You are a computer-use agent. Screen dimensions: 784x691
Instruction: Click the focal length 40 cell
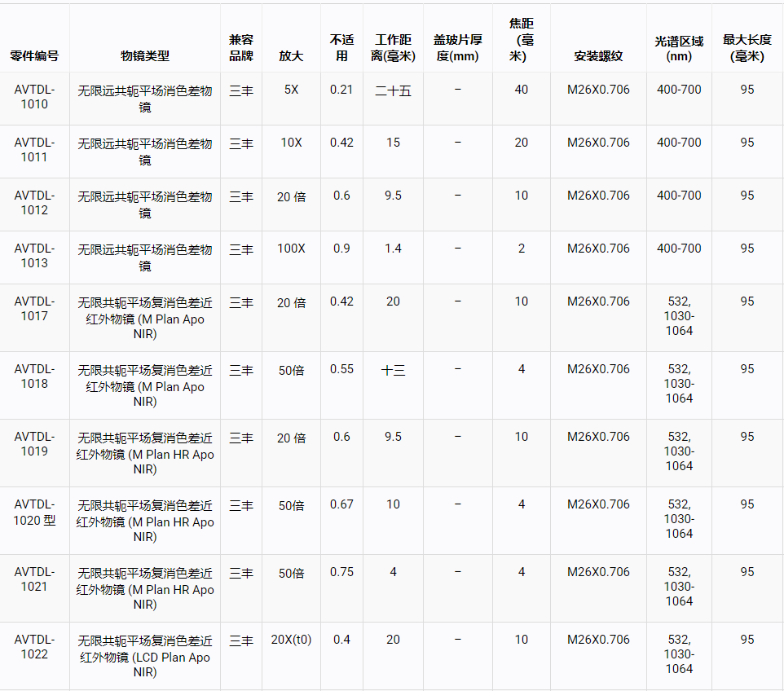click(522, 90)
